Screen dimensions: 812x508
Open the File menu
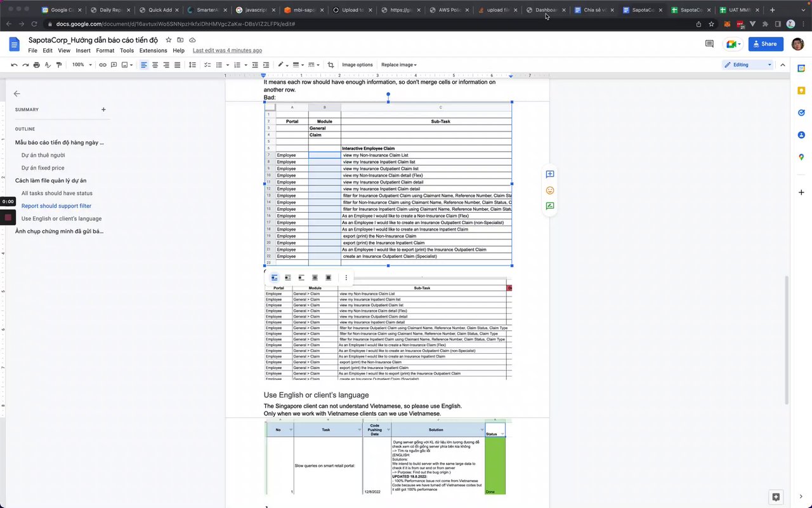point(32,51)
